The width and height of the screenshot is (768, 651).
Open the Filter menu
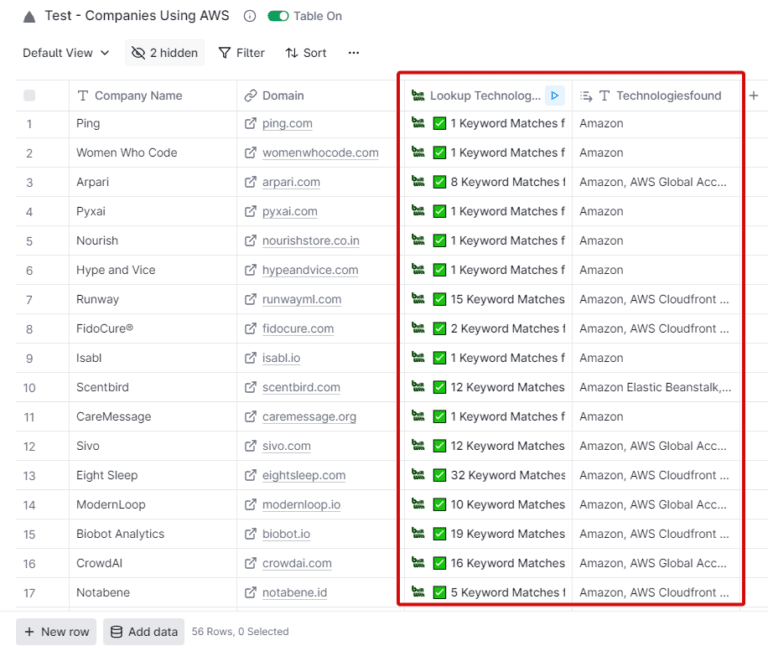click(x=241, y=53)
